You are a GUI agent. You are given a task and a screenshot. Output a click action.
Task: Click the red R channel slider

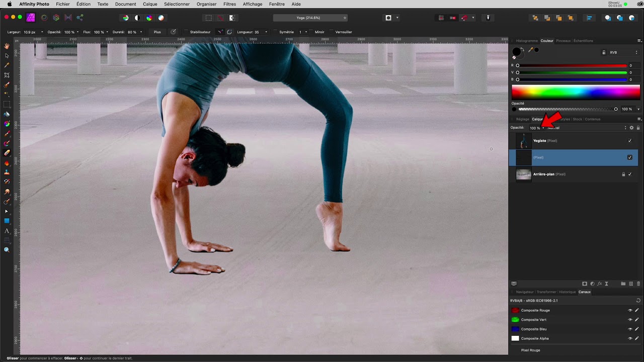(573, 66)
